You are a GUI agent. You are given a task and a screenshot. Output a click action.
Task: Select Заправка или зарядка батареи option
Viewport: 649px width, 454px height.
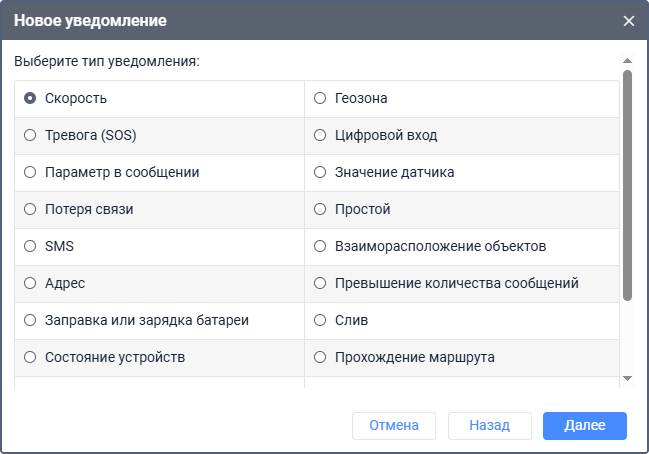tap(30, 320)
